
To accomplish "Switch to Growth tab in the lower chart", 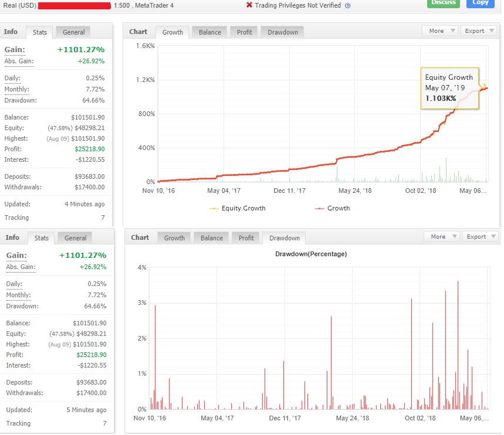I will click(174, 238).
